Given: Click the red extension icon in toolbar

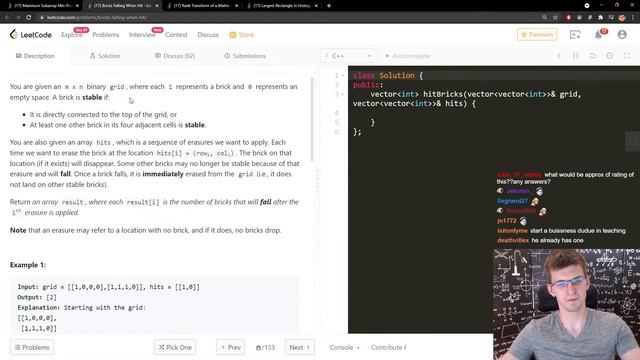Looking at the screenshot, I should pos(568,17).
